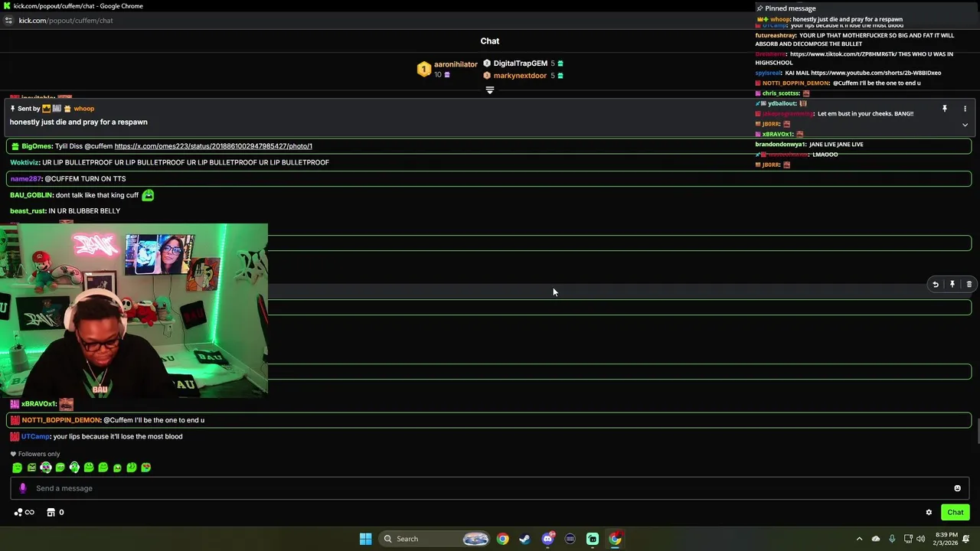Image resolution: width=980 pixels, height=551 pixels.
Task: Click the green Chat send button
Action: click(x=955, y=513)
